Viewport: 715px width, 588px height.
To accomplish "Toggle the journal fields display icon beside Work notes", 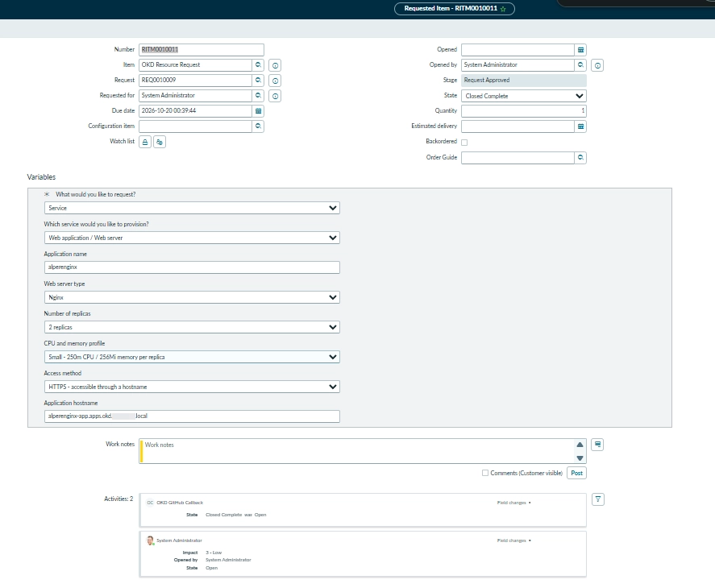I will click(597, 445).
